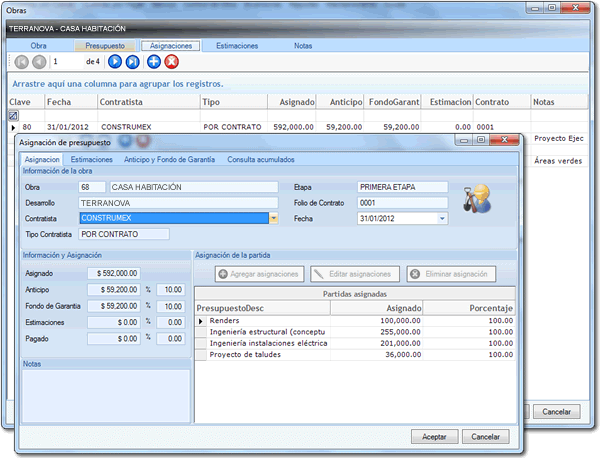Viewport: 600px width, 458px height.
Task: Click the construction worker icon
Action: pyautogui.click(x=476, y=199)
